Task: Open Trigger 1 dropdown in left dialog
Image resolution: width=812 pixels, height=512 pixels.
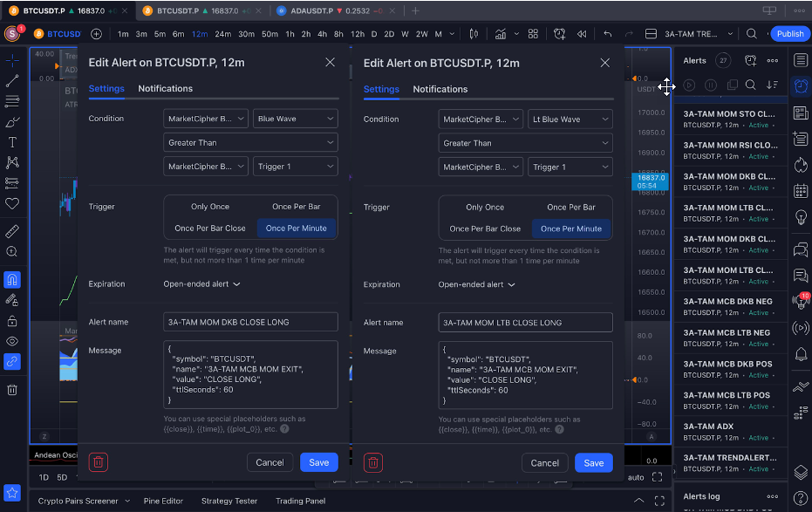Action: (x=295, y=167)
